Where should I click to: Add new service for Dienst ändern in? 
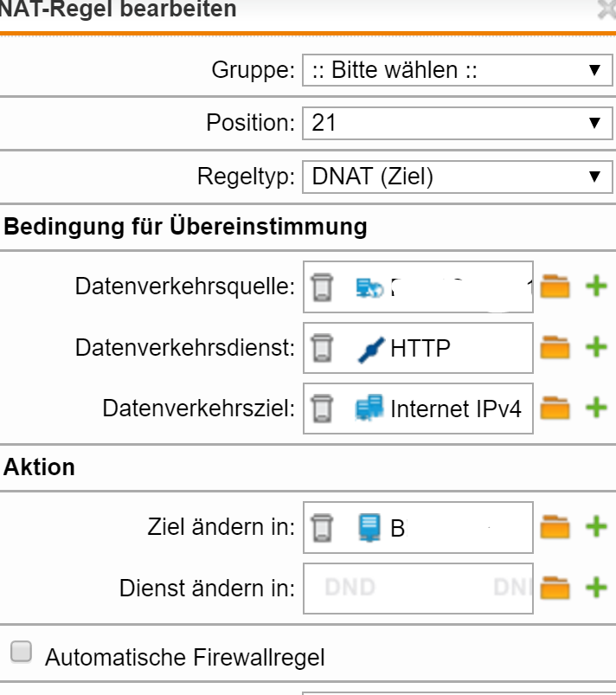click(596, 588)
